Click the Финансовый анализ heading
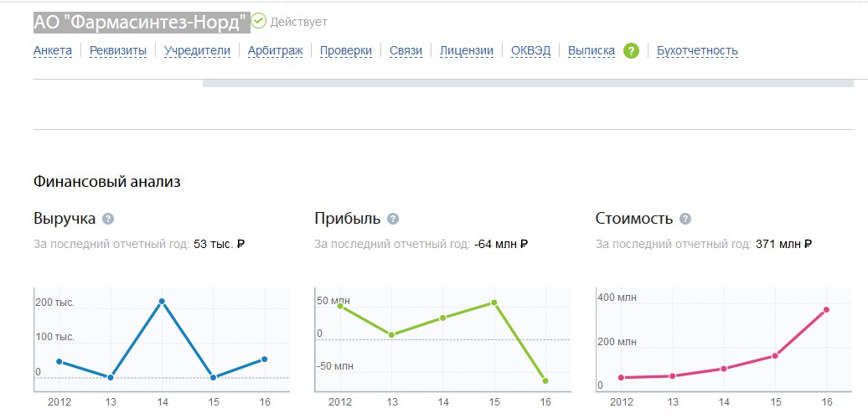868x419 pixels. coord(107,182)
